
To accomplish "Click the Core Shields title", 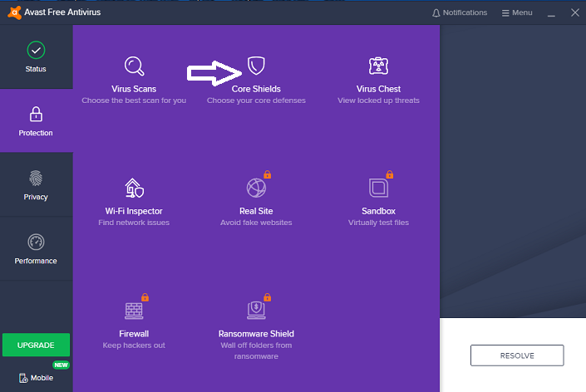I will pos(256,89).
